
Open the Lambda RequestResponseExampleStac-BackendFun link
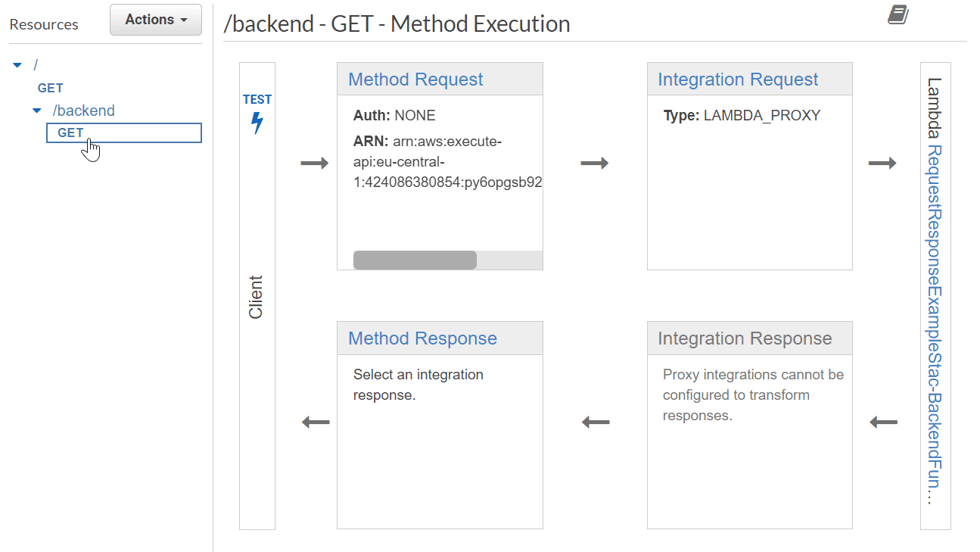(935, 324)
